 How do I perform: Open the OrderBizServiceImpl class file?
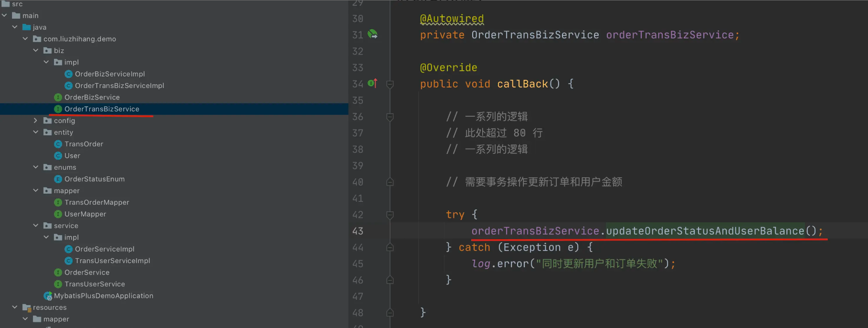click(x=110, y=74)
